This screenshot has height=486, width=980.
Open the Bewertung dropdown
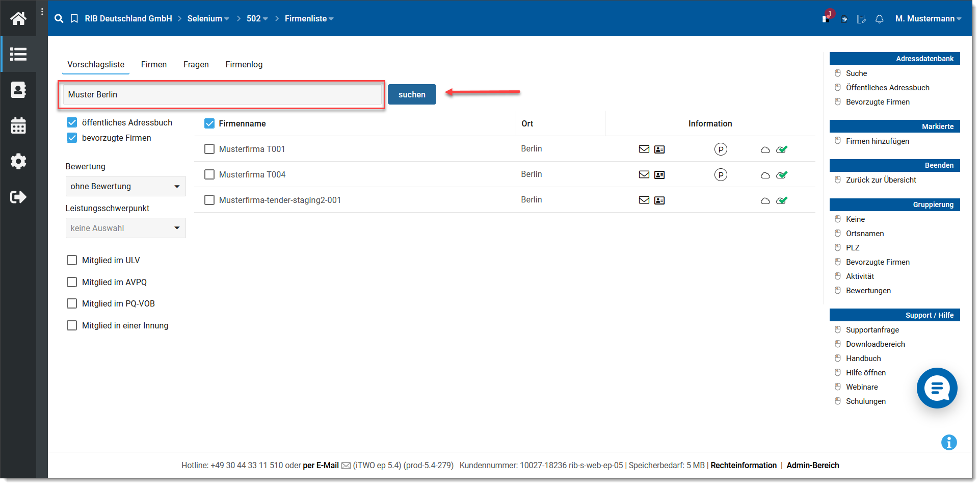click(x=125, y=187)
